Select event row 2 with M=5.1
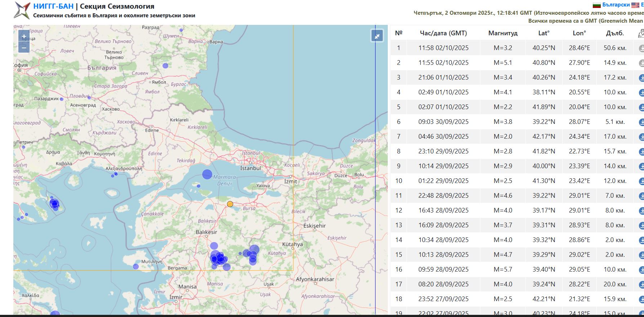Screen dimensions: 644x317 pos(503,63)
